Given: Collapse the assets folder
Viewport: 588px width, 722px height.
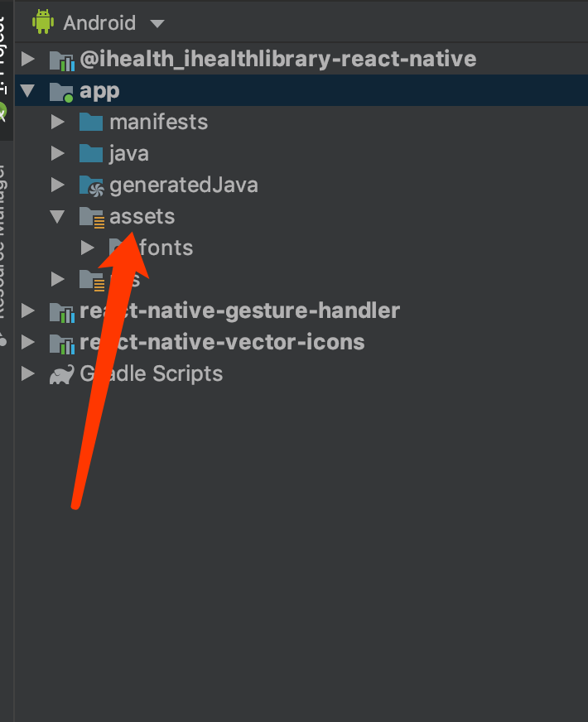Looking at the screenshot, I should pos(58,217).
